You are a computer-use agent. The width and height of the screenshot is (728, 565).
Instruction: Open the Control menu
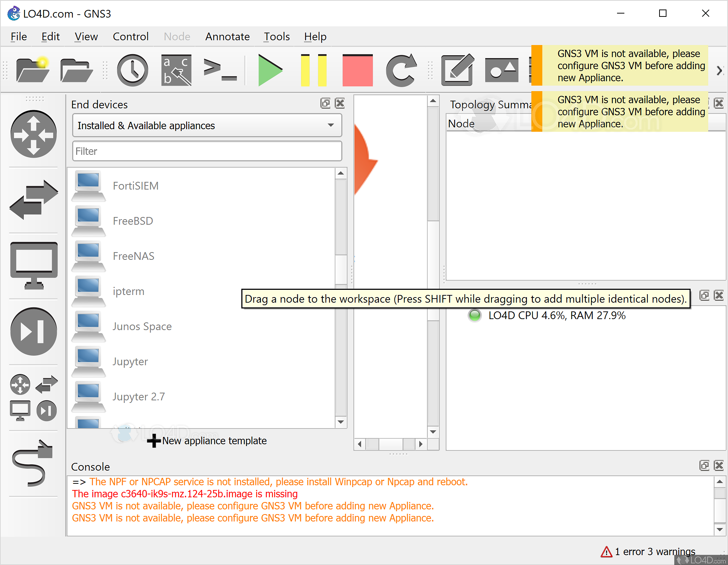(x=131, y=37)
